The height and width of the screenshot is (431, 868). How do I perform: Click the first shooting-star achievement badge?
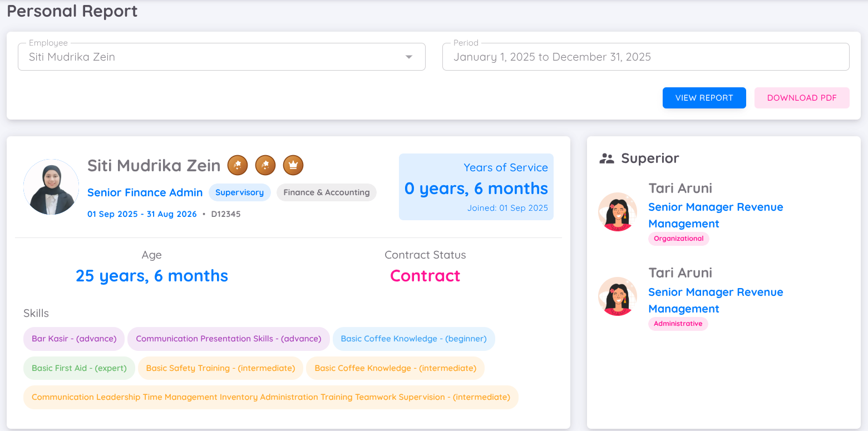pos(238,165)
